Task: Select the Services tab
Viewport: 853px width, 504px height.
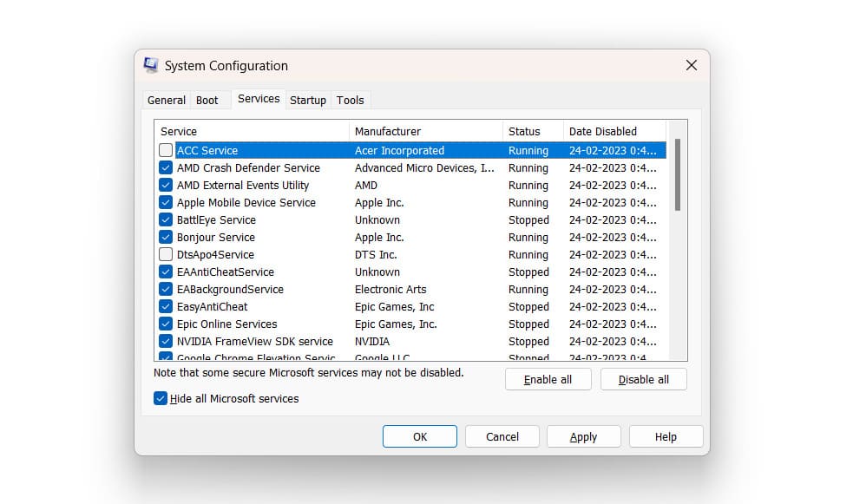Action: point(259,99)
